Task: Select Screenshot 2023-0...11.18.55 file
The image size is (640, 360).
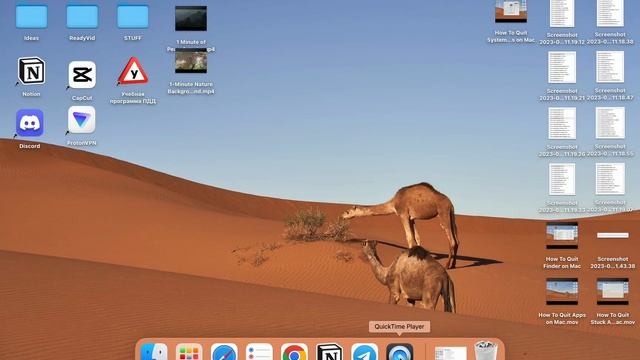Action: pos(610,123)
